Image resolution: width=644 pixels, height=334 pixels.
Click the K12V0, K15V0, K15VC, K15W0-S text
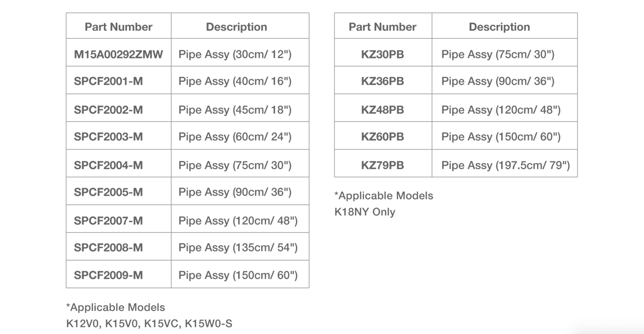(149, 323)
